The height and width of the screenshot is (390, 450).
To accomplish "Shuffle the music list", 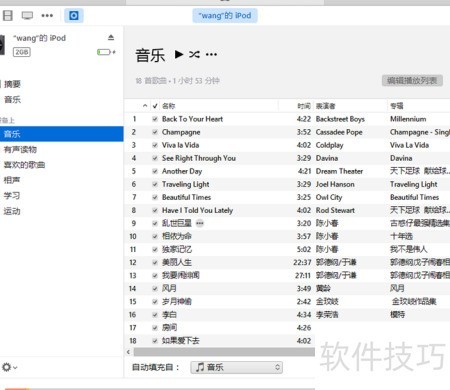I will [x=194, y=54].
